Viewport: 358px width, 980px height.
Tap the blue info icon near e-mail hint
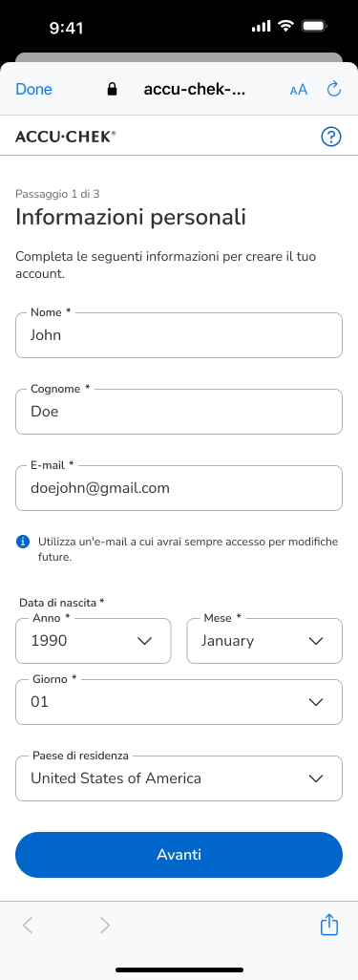click(23, 542)
